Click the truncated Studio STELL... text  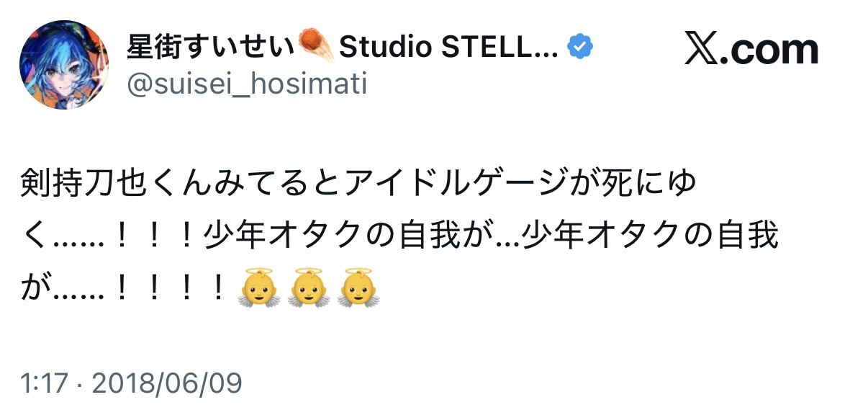(448, 48)
